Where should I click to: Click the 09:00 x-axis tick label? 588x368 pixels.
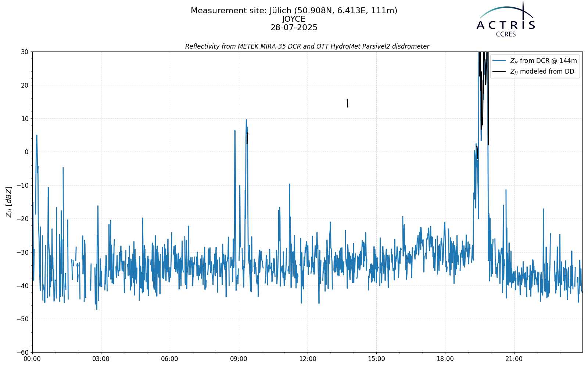pyautogui.click(x=239, y=359)
